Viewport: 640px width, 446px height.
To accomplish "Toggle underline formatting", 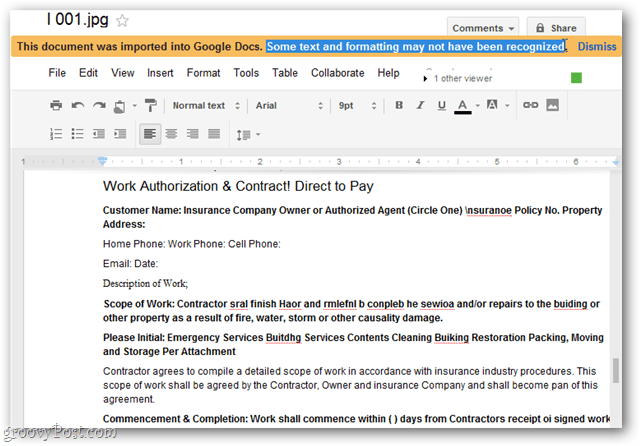I will point(441,106).
